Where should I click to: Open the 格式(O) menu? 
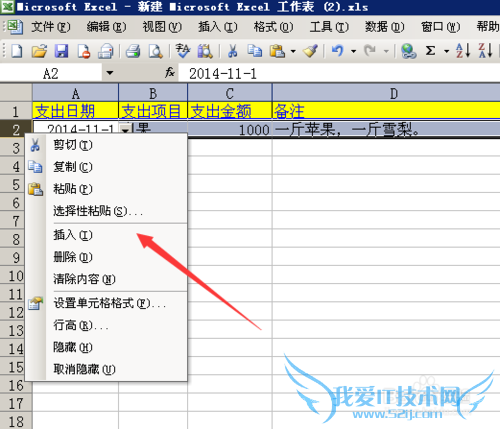[273, 27]
